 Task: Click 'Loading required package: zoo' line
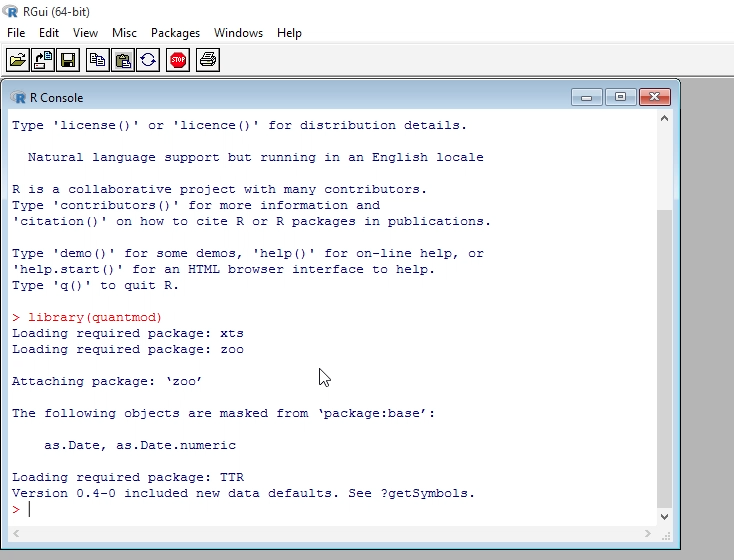click(128, 349)
